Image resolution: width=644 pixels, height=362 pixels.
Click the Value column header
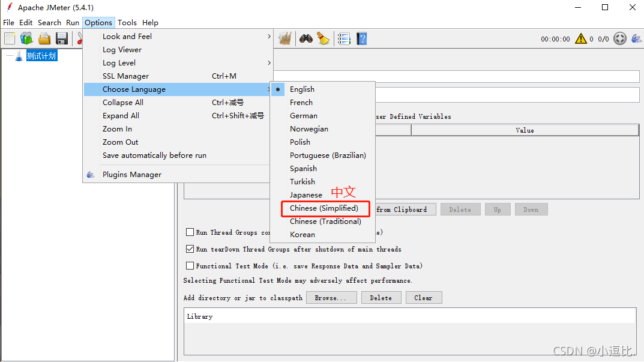(525, 130)
